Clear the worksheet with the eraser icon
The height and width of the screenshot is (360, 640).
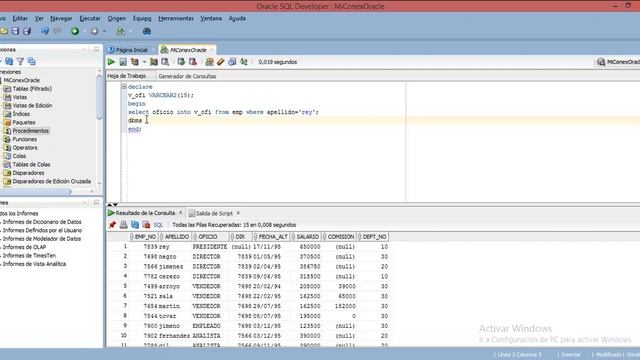point(220,62)
